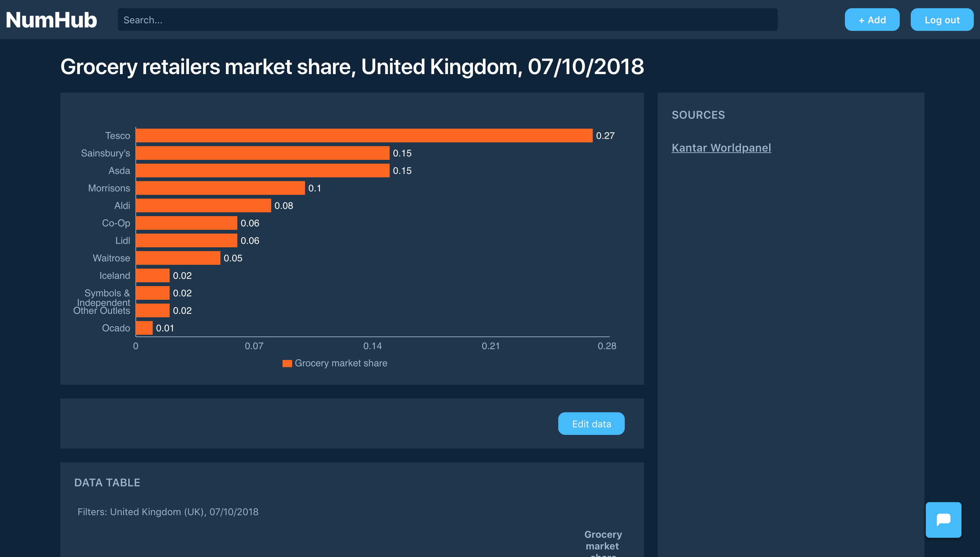Click the Tesco bar in the chart

[x=364, y=135]
